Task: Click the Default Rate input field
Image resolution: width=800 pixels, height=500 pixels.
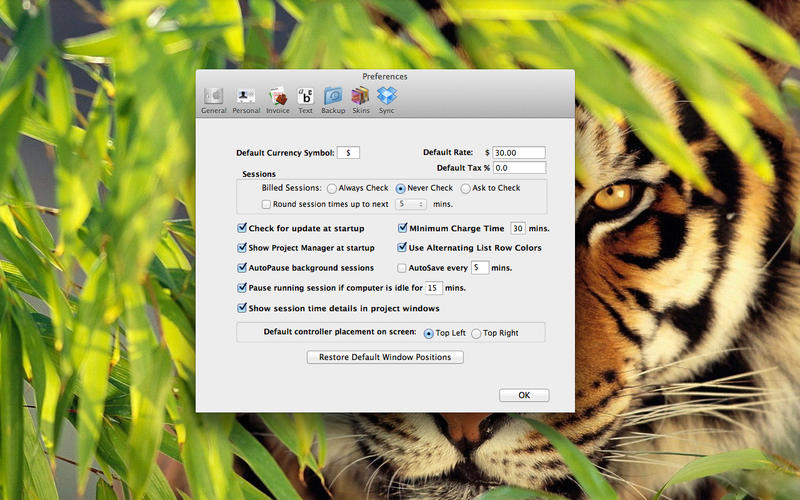Action: click(518, 153)
